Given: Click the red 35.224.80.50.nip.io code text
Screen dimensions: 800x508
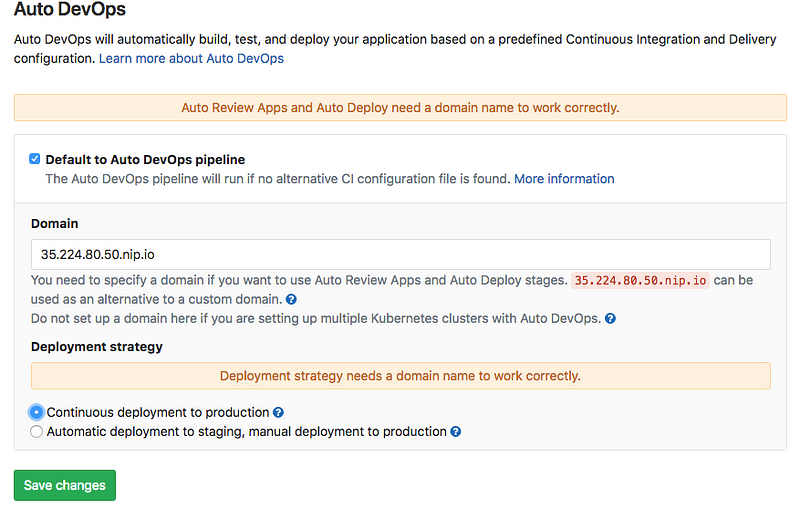Looking at the screenshot, I should pos(640,281).
